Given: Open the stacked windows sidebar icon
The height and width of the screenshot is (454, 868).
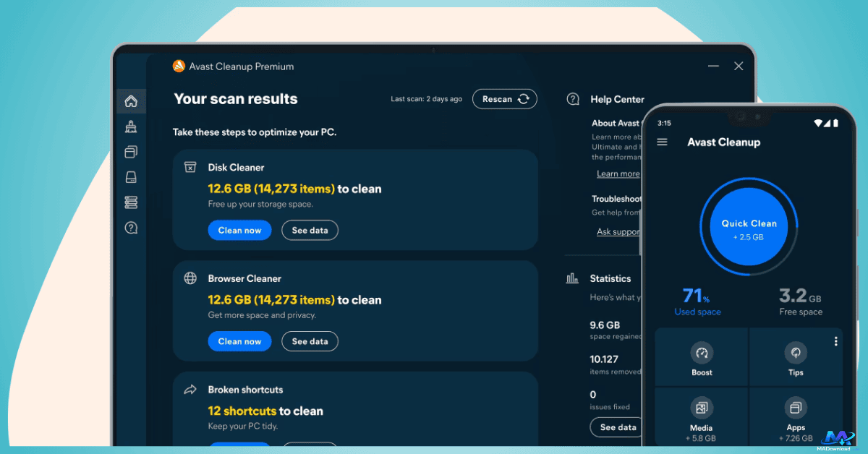Looking at the screenshot, I should (x=131, y=152).
